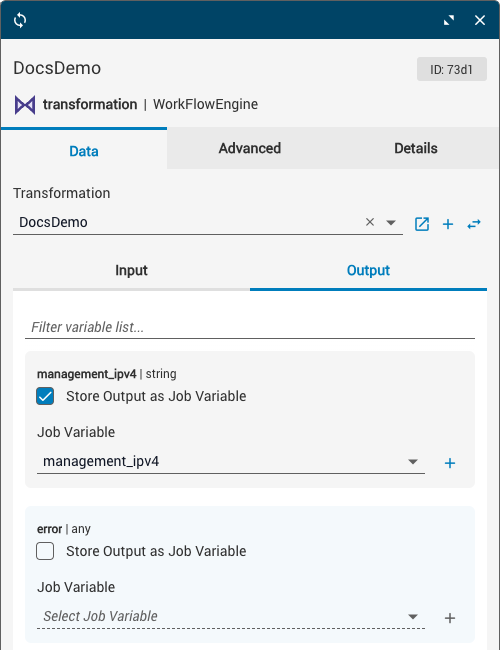Clear the DocsDemo transformation selection
The width and height of the screenshot is (500, 650).
point(370,222)
